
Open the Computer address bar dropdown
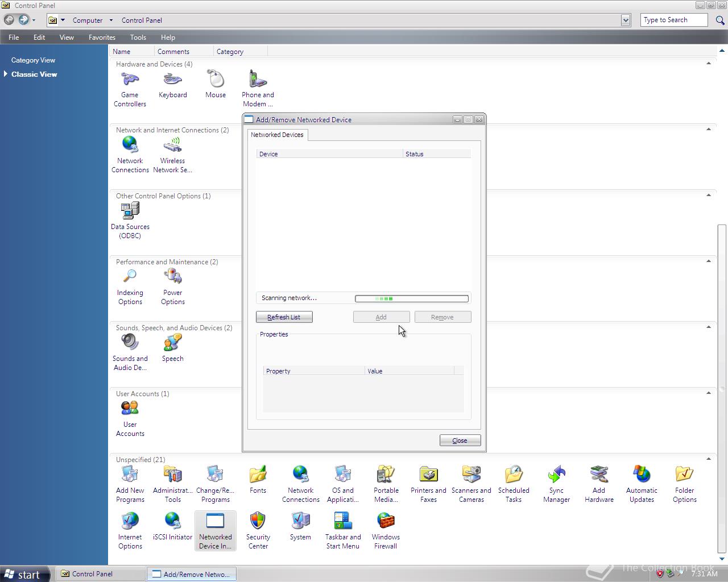[111, 20]
